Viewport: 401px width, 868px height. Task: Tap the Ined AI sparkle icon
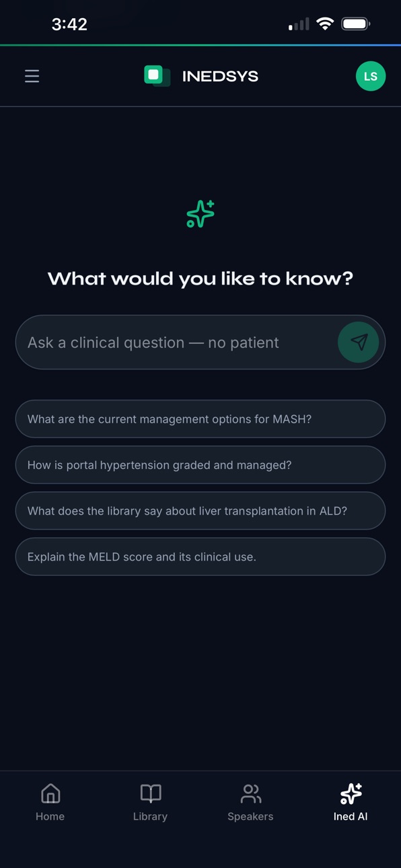351,794
